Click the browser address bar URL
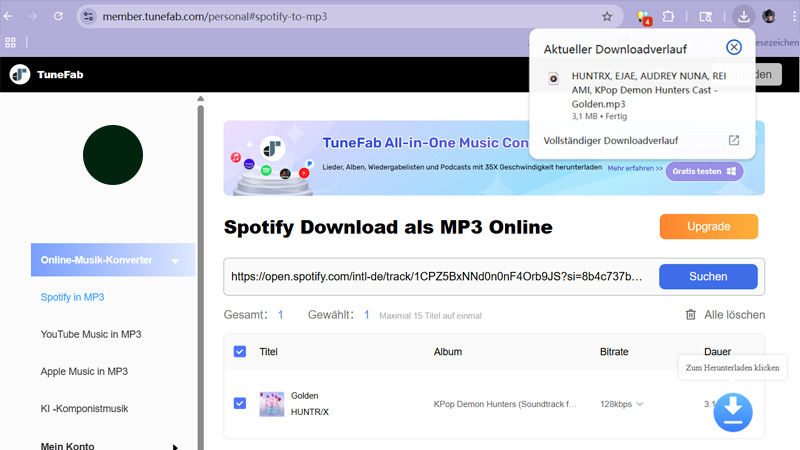This screenshot has height=450, width=800. pos(215,16)
